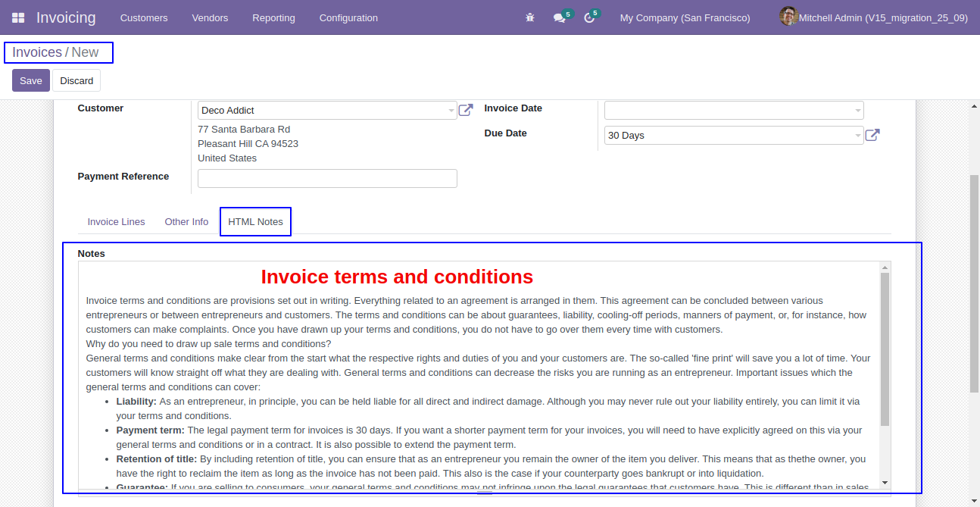The width and height of the screenshot is (980, 507).
Task: Click the bold 'Payment term:' bullet text
Action: tap(150, 430)
